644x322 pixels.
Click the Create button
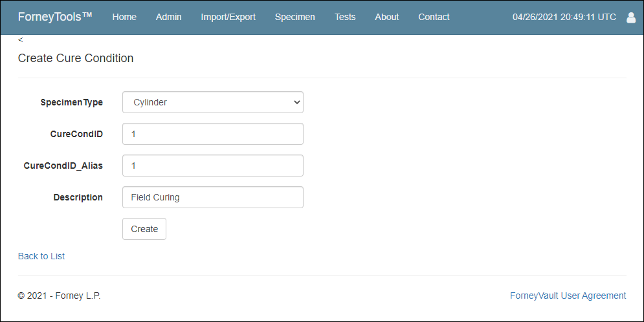(x=144, y=229)
